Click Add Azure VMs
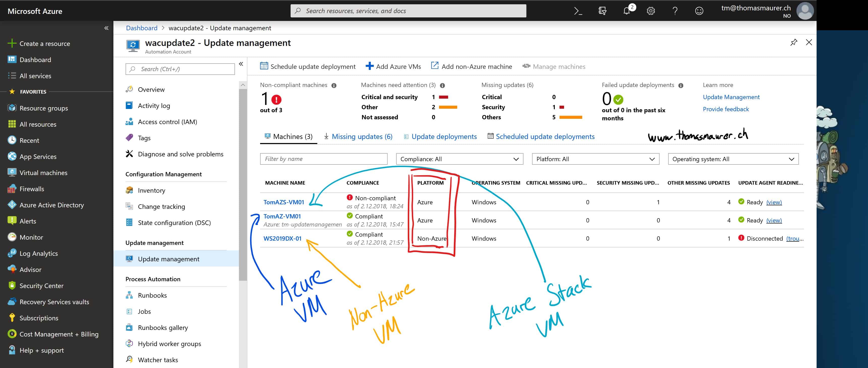868x368 pixels. point(394,66)
